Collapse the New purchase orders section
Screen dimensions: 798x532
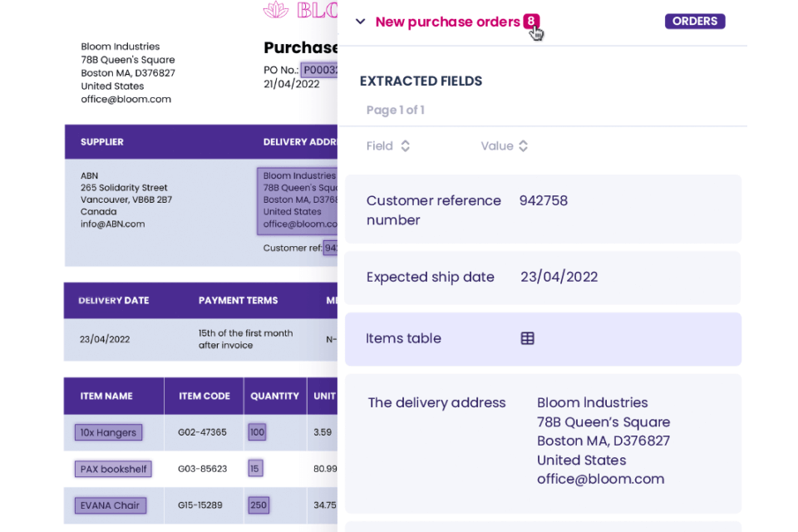(360, 22)
